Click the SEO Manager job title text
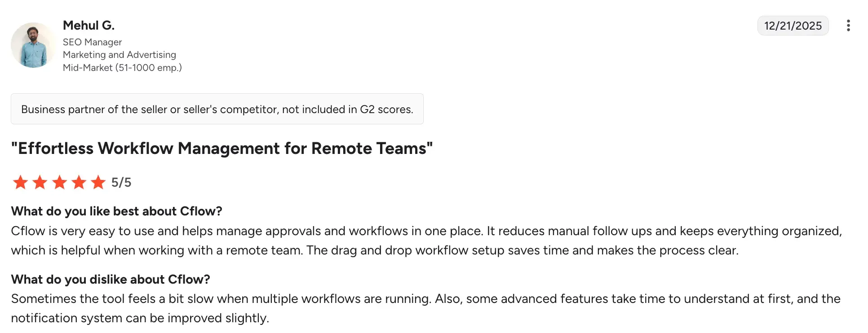This screenshot has height=333, width=868. tap(92, 42)
